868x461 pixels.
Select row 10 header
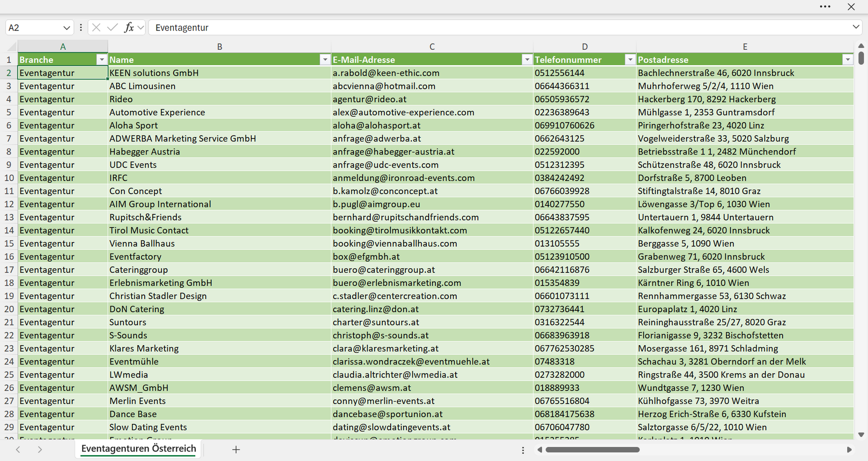click(9, 178)
